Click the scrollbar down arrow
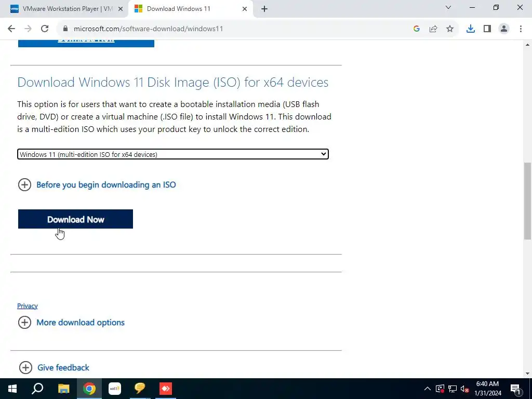 tap(527, 374)
